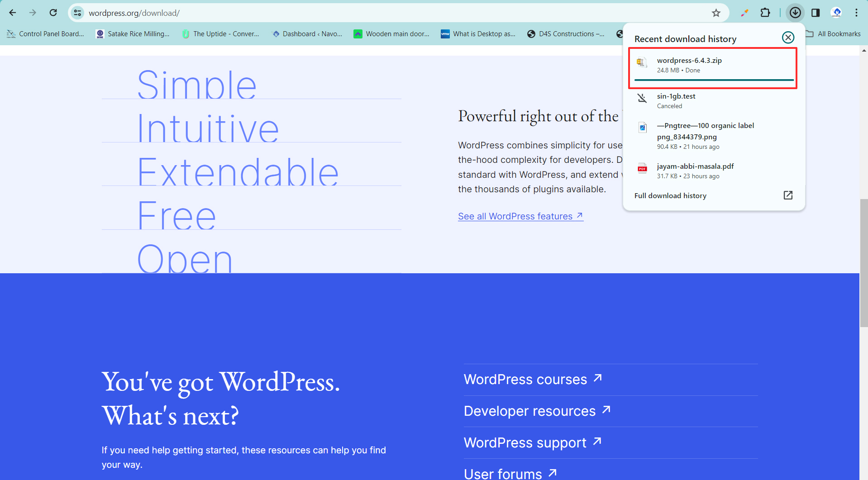Click the page vertical scrollbar thumb
Screen dimensions: 868x480
[863, 262]
